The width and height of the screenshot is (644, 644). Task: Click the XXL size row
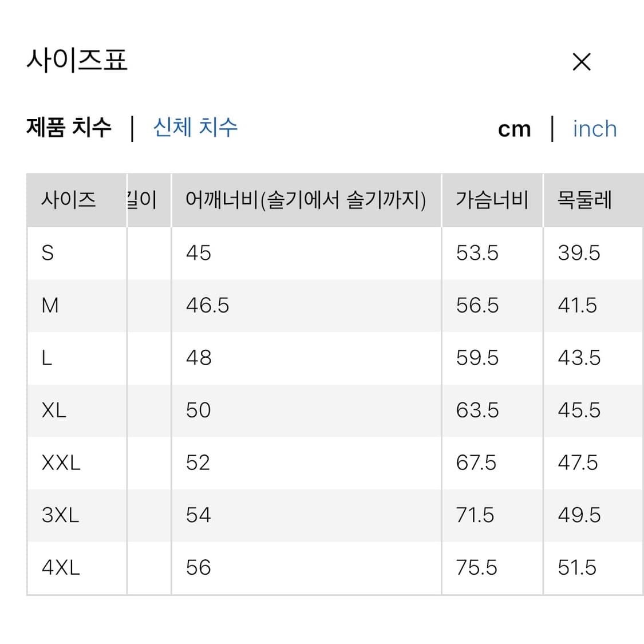(60, 463)
